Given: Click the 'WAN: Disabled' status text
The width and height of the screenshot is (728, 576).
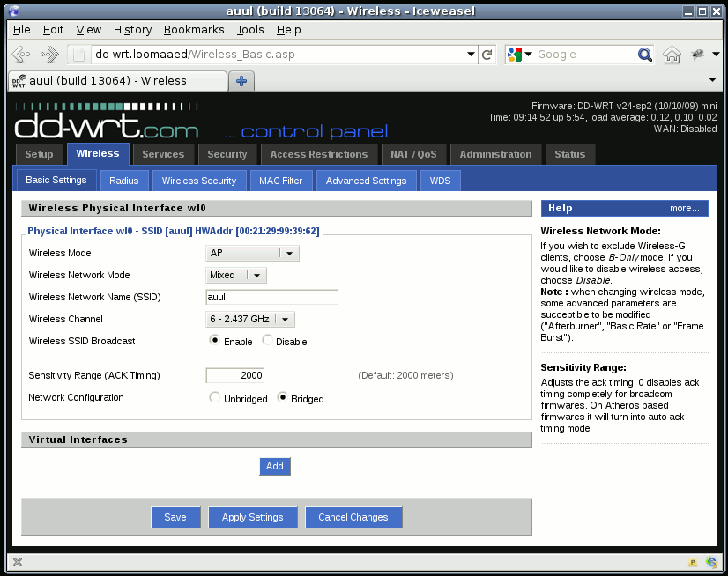Looking at the screenshot, I should point(686,129).
